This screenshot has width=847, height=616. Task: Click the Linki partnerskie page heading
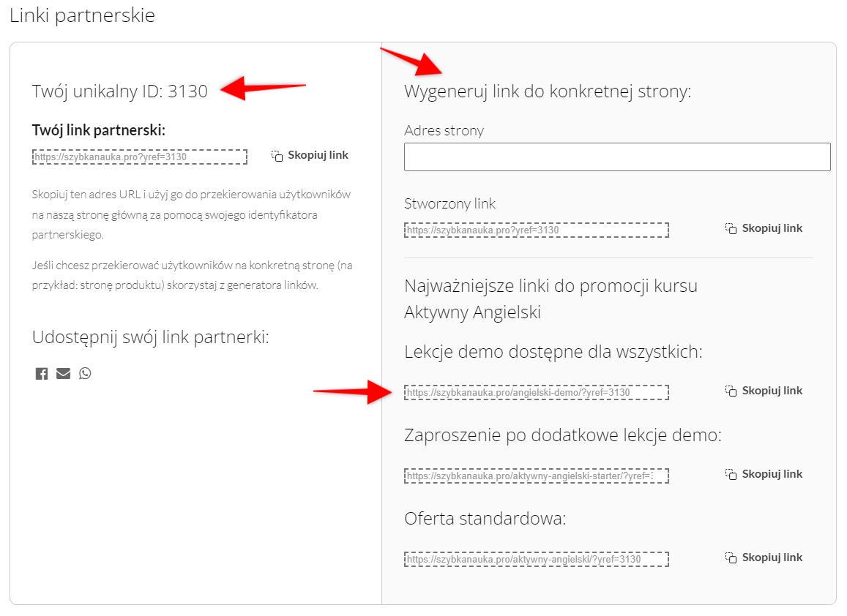[82, 16]
